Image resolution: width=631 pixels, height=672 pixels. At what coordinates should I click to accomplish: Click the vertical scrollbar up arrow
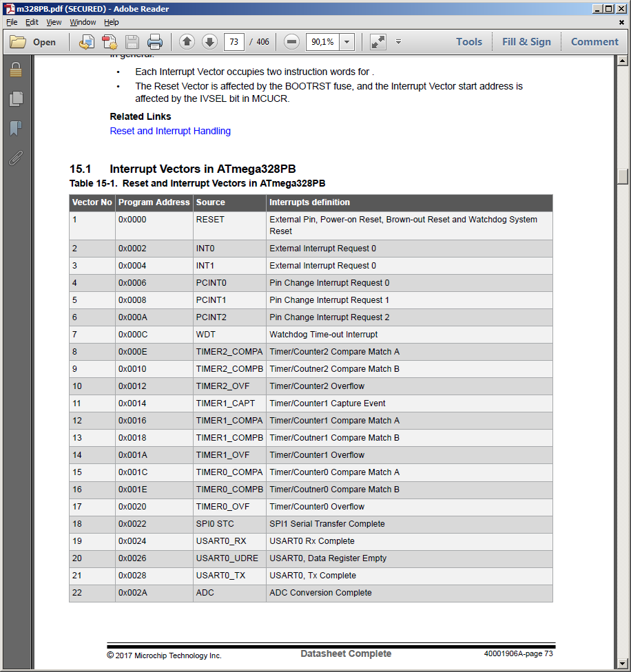[x=623, y=61]
